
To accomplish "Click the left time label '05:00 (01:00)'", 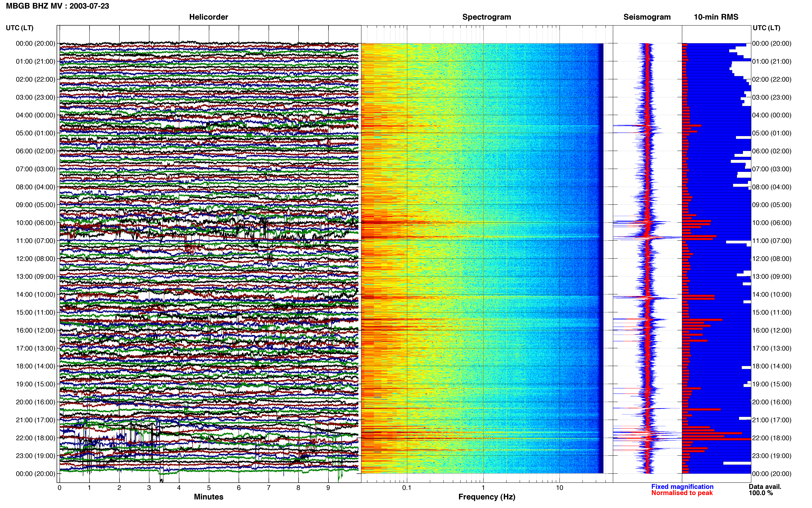I will coord(36,133).
